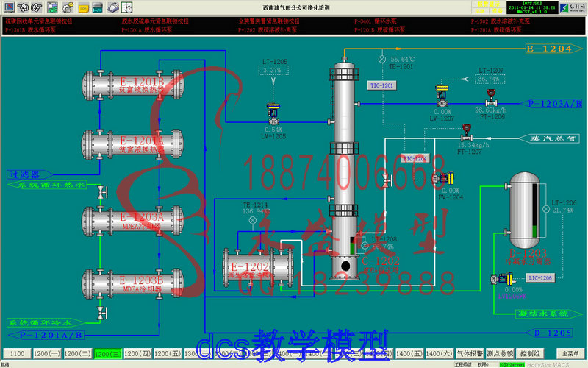Viewport: 588px width, 368px height.
Task: Click the printer toolbar icon
Action: pos(113,7)
